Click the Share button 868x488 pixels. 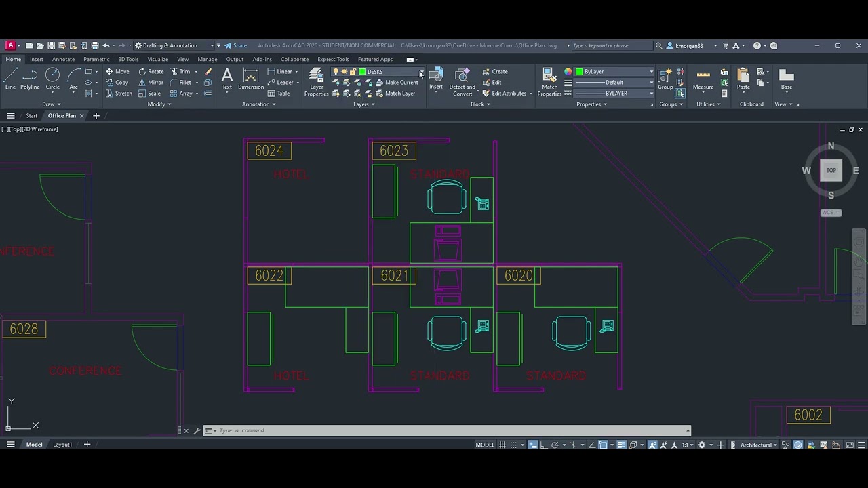point(236,46)
